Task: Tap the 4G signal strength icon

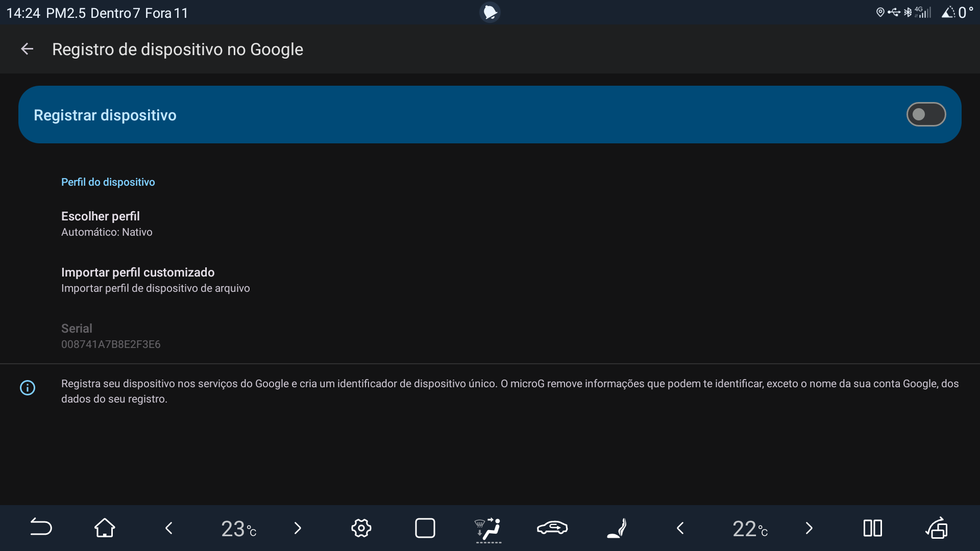Action: (x=923, y=12)
